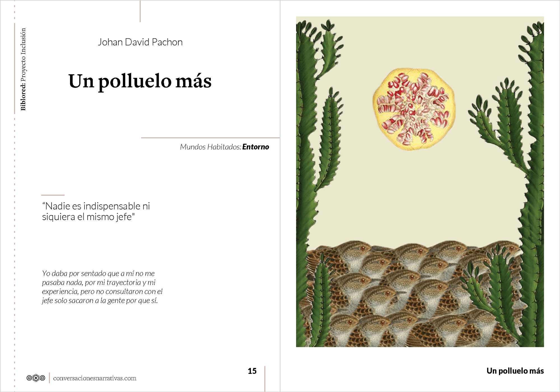Click the right page footer Un polluelo más

pyautogui.click(x=515, y=371)
